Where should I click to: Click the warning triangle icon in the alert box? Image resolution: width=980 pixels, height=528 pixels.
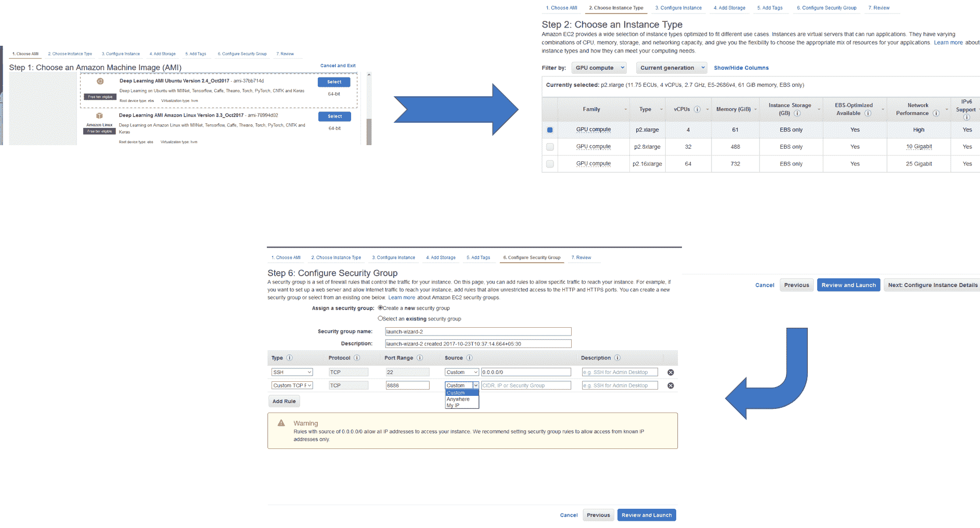click(281, 423)
